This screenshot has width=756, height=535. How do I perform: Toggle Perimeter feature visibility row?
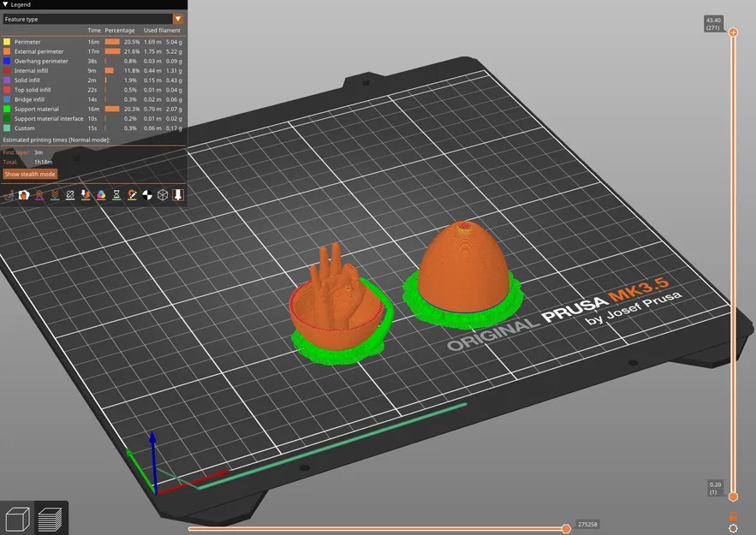[x=93, y=42]
